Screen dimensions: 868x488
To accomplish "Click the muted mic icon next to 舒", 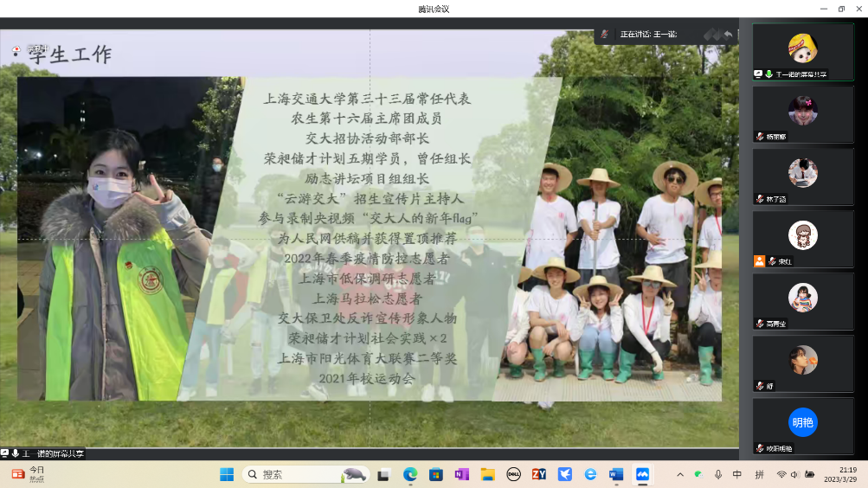I will pos(760,386).
